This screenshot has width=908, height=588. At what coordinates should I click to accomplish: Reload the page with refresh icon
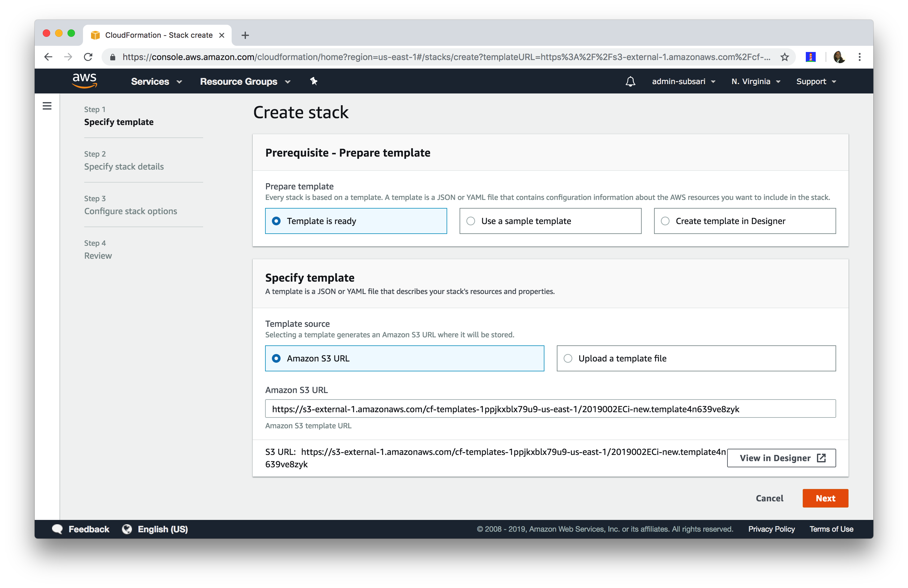tap(88, 57)
